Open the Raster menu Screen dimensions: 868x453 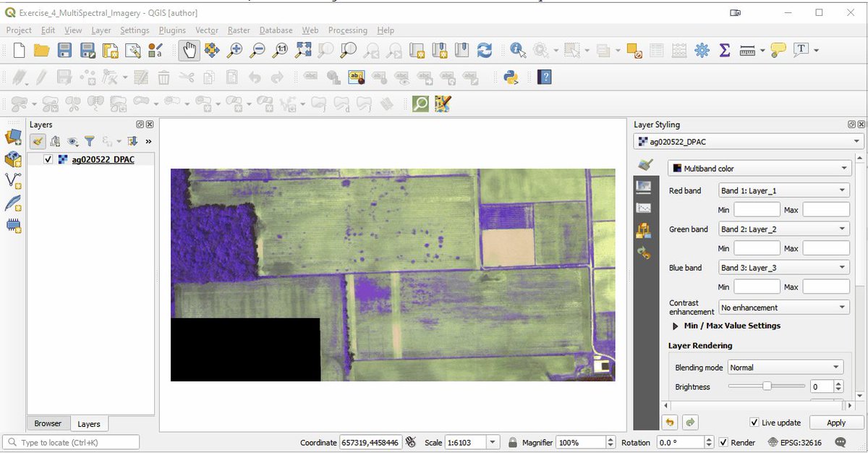(x=239, y=30)
